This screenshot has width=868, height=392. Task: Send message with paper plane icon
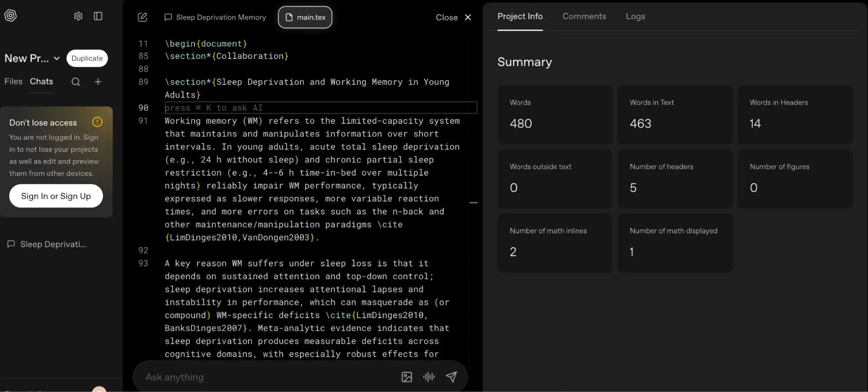click(x=451, y=377)
